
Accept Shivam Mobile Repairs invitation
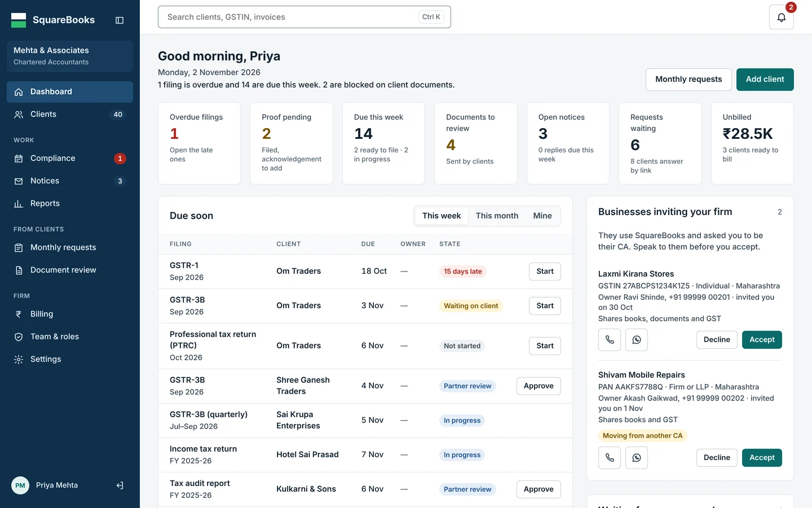(x=762, y=458)
